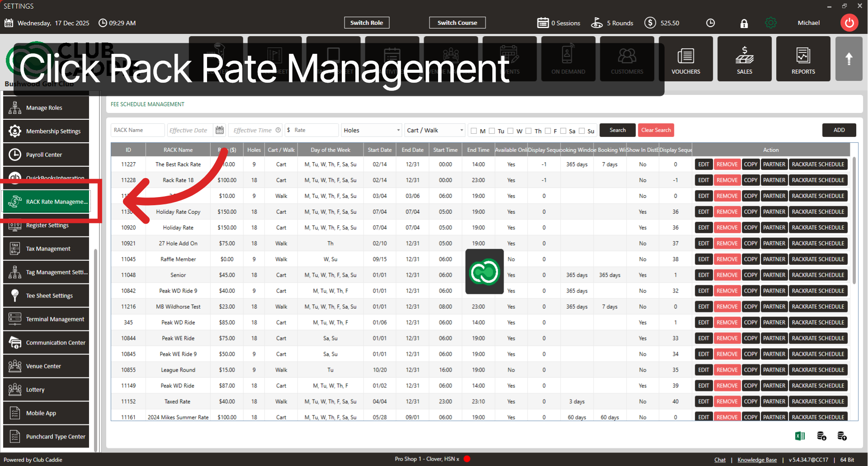Click the lock screen padlock icon
Screen dimensions: 868x466
click(744, 24)
